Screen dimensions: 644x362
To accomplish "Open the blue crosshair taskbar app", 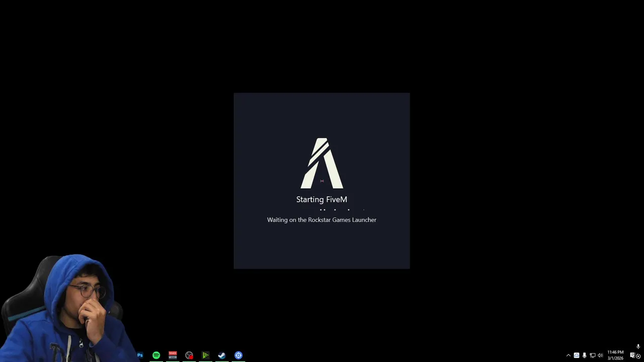I will tap(238, 355).
